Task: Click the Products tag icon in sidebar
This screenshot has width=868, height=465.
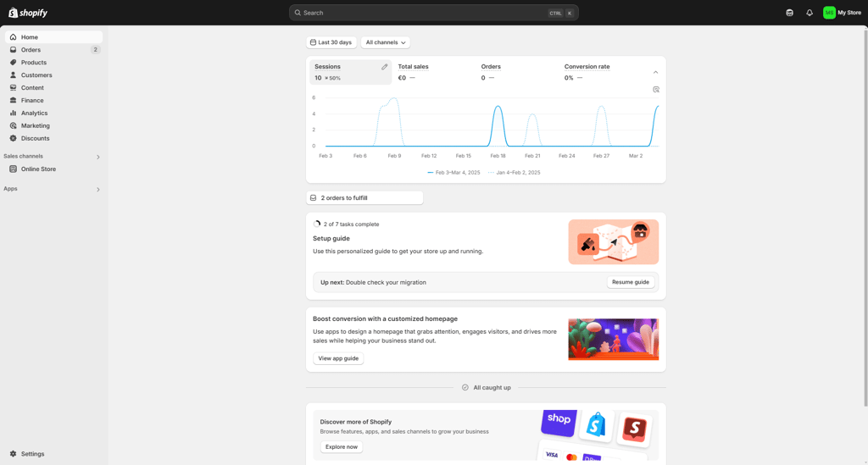Action: pyautogui.click(x=14, y=63)
